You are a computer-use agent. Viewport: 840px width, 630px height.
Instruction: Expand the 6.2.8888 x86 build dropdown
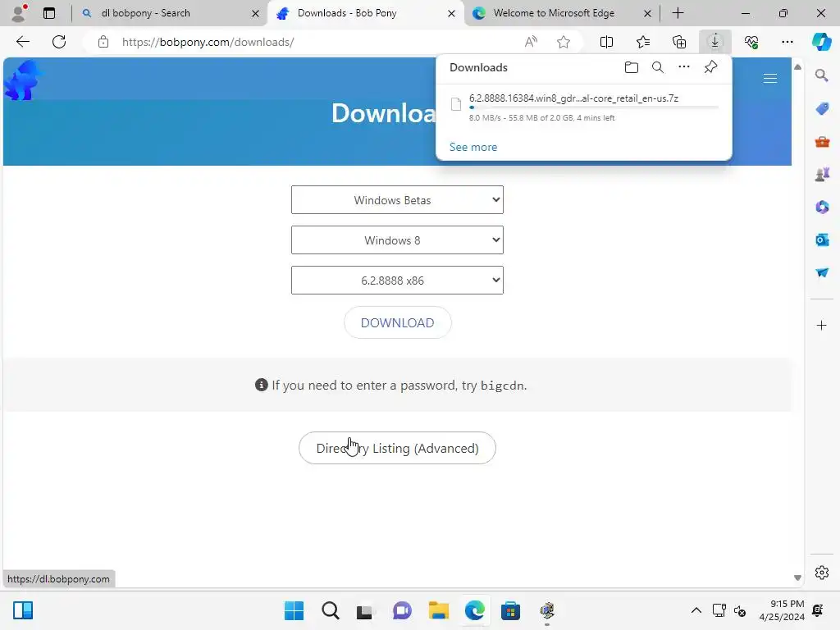pos(397,281)
